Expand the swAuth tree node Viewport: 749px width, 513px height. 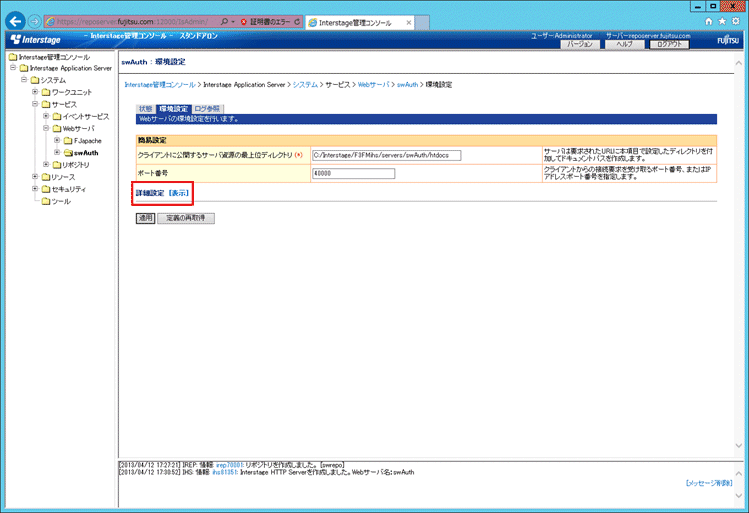click(57, 152)
